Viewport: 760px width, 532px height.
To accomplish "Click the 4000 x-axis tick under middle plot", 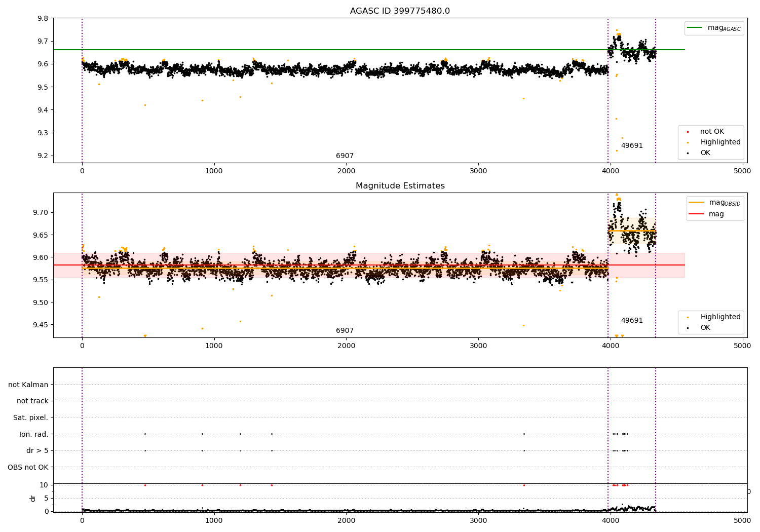I will point(611,346).
